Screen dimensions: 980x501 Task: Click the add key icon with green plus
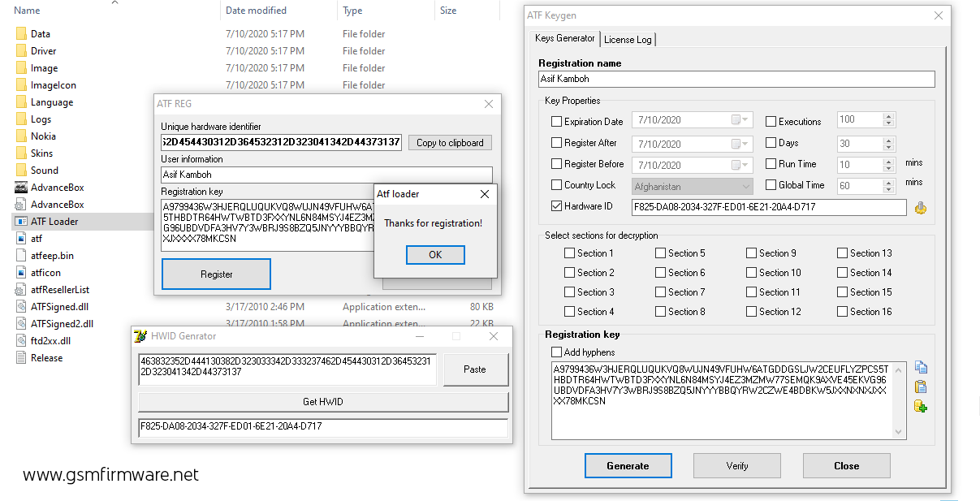tap(921, 406)
